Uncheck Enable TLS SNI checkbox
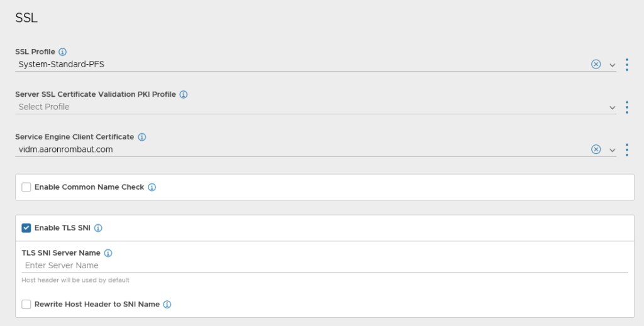The width and height of the screenshot is (644, 326). pos(26,228)
